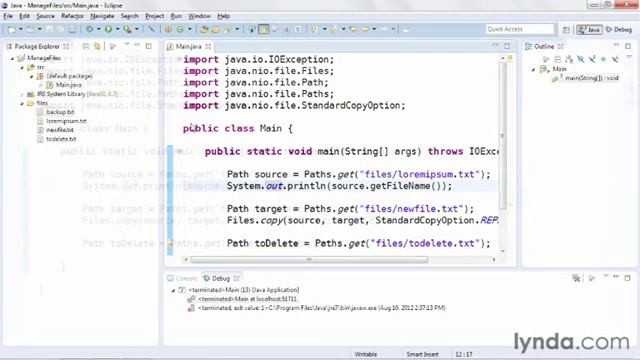The width and height of the screenshot is (640, 360).
Task: Toggle Link with Editor in Package Explorer
Action: tap(97, 47)
